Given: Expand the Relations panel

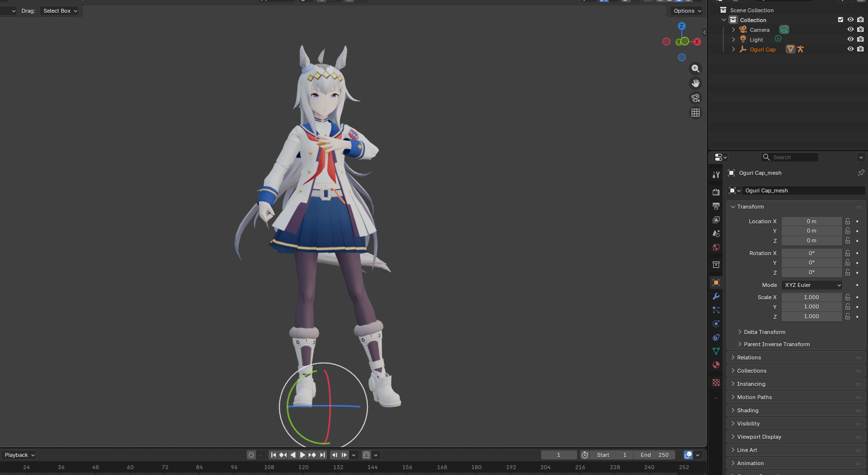Looking at the screenshot, I should pos(733,357).
